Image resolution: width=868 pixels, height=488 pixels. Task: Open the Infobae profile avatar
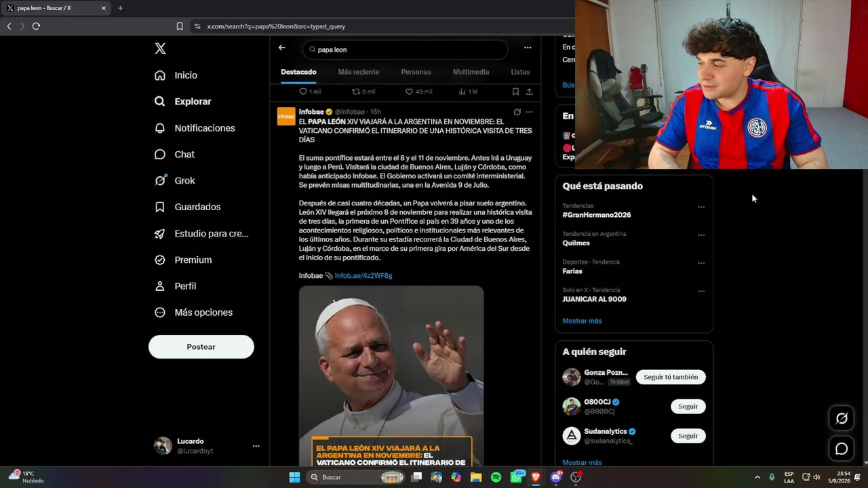[x=286, y=117]
